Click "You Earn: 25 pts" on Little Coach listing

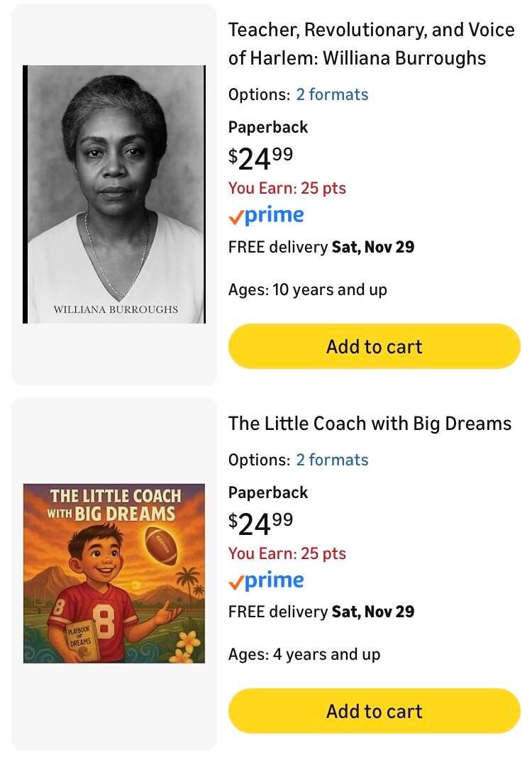pyautogui.click(x=287, y=553)
